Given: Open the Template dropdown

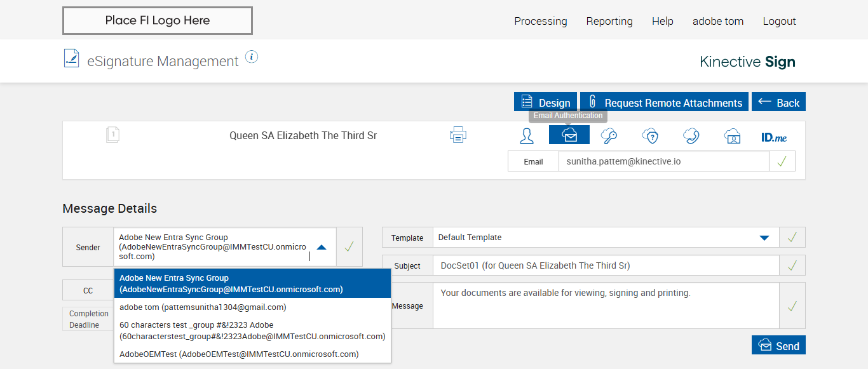Looking at the screenshot, I should 764,238.
